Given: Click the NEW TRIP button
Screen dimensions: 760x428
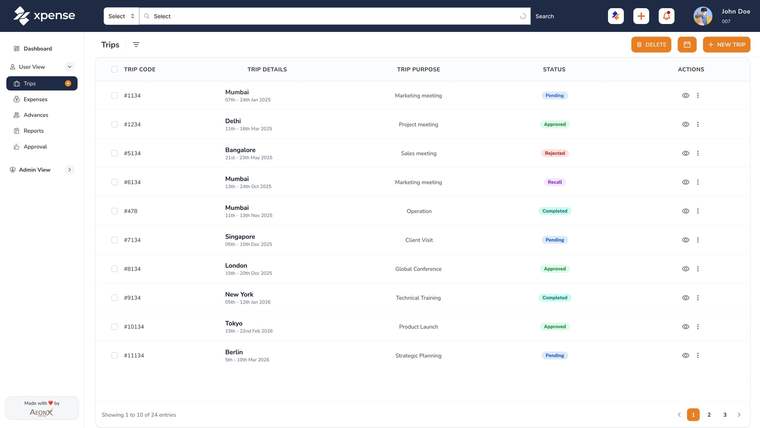Looking at the screenshot, I should pos(727,45).
